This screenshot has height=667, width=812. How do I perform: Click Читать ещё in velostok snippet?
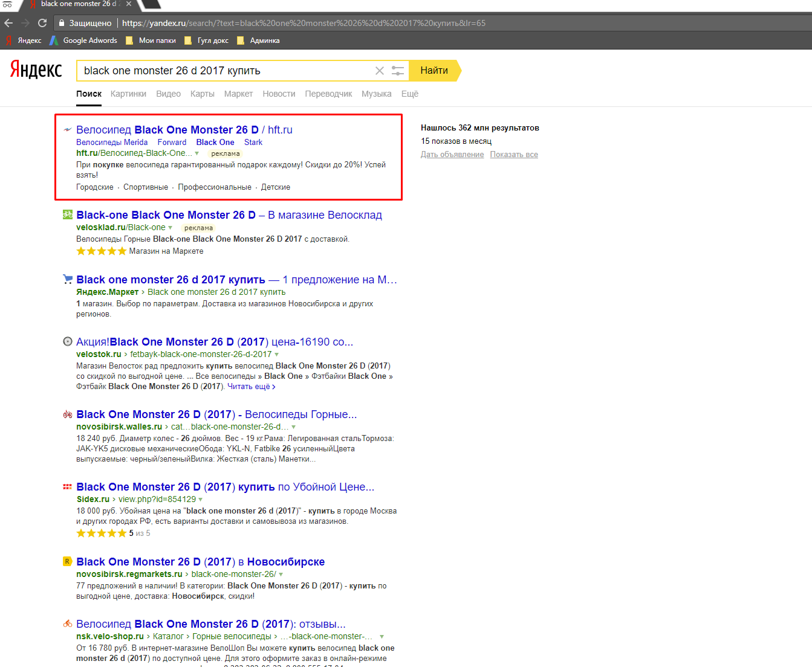pyautogui.click(x=251, y=387)
